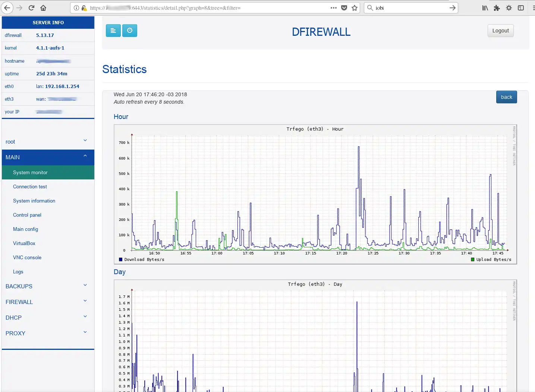
Task: Click the Statistics heading
Action: tap(125, 69)
